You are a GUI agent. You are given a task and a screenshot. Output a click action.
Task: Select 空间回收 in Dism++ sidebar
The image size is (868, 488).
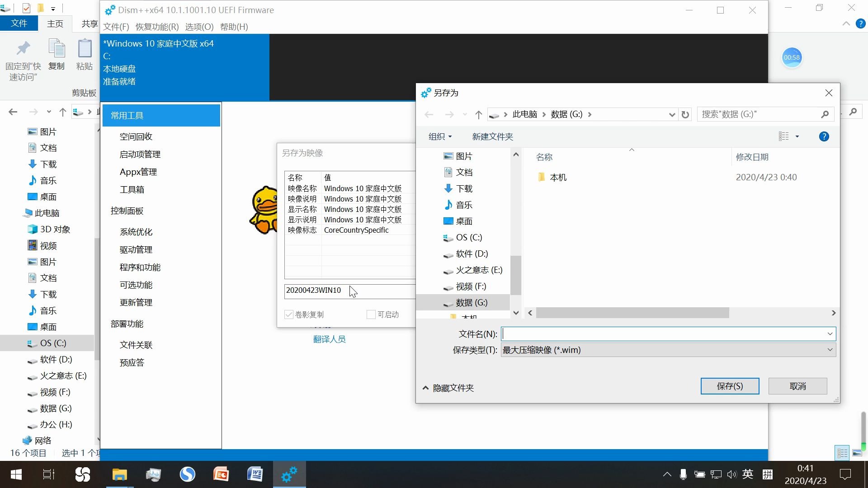click(x=136, y=136)
